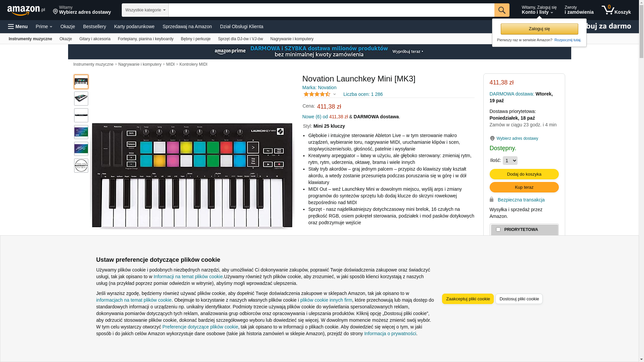Image resolution: width=644 pixels, height=362 pixels.
Task: Open the quantity (Ilość) dropdown
Action: click(x=510, y=161)
